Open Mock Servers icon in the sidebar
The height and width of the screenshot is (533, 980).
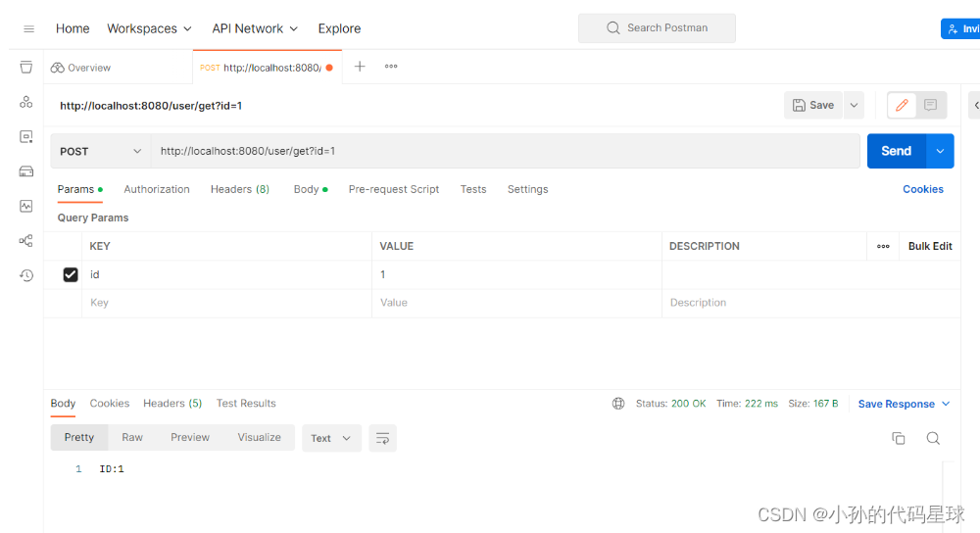[x=25, y=171]
